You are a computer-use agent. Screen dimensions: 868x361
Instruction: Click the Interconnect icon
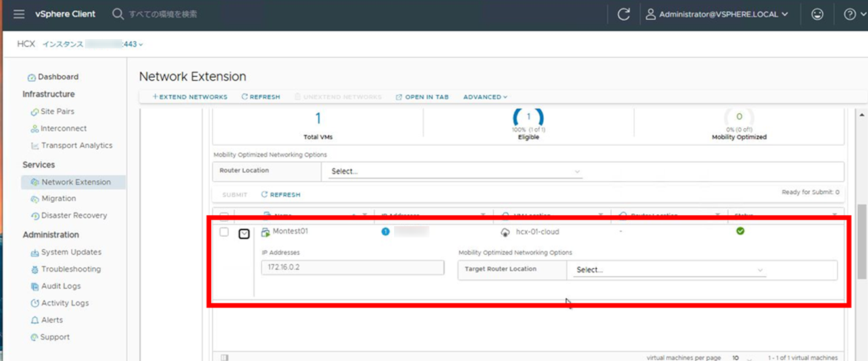click(35, 129)
